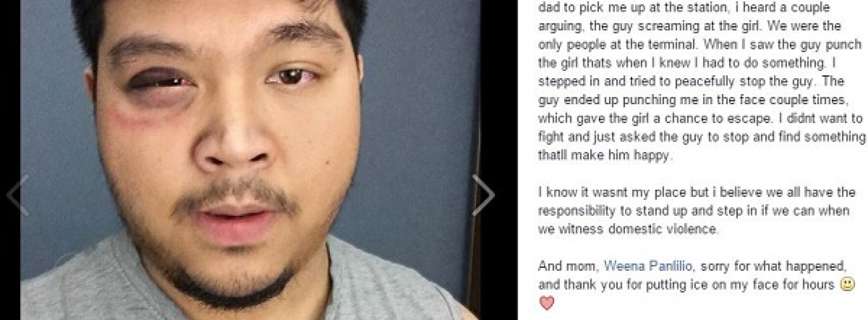Click the words 'we witness domestic violence'
Screen dimensions: 868x320
coord(629,229)
